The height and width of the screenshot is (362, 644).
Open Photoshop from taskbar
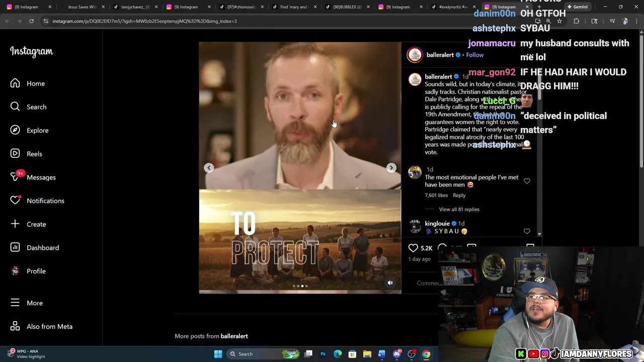coord(323,354)
